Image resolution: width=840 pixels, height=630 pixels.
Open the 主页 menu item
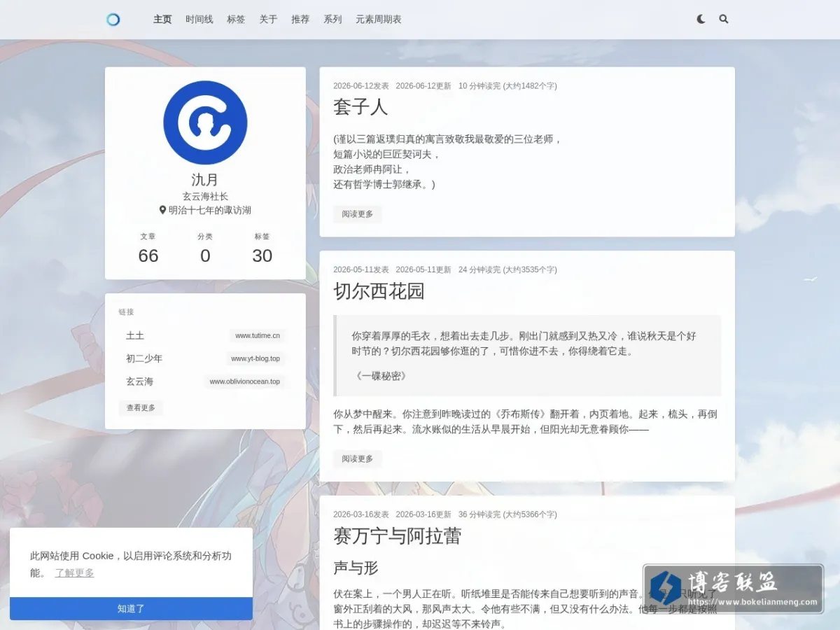click(162, 20)
